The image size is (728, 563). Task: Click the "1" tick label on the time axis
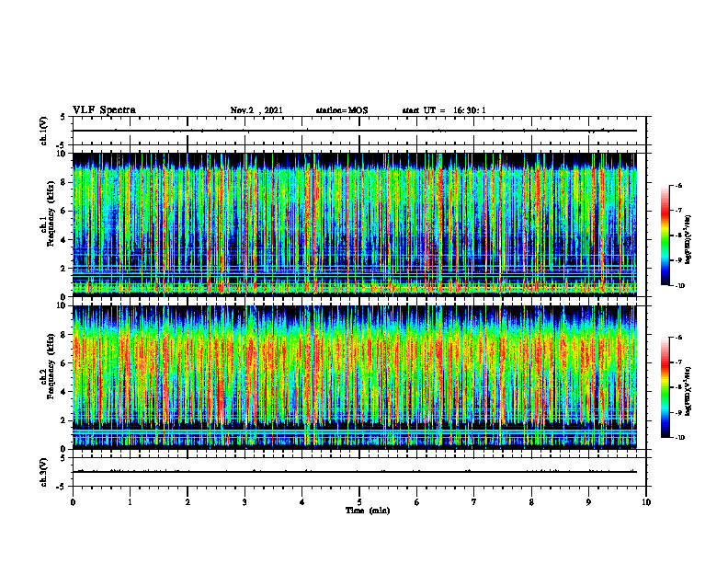(x=130, y=502)
